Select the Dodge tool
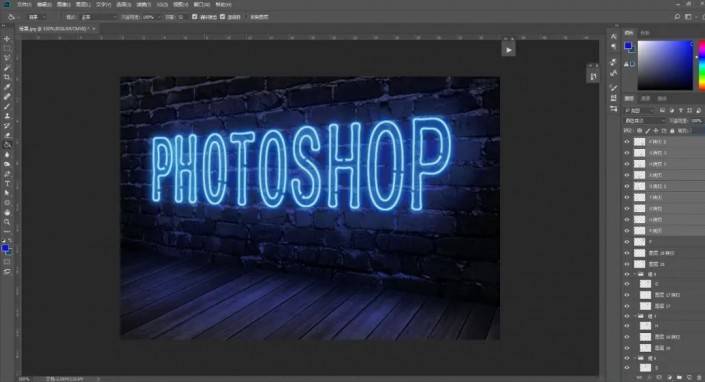 tap(7, 164)
